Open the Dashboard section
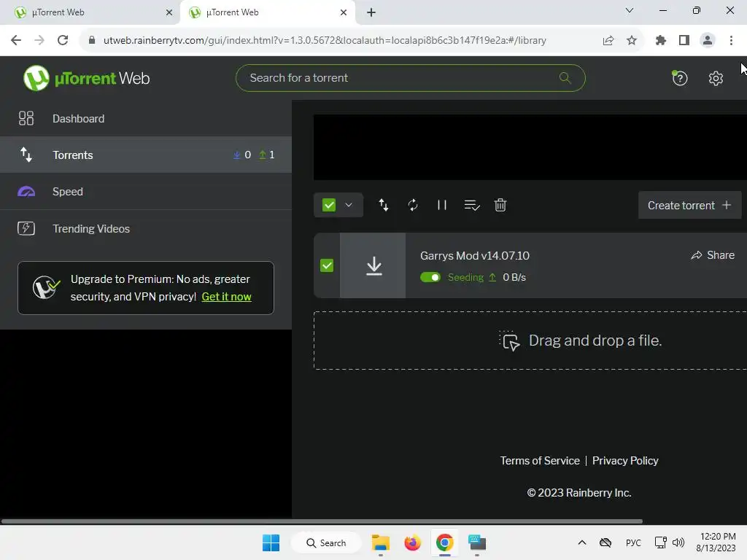The width and height of the screenshot is (747, 560). [146, 119]
